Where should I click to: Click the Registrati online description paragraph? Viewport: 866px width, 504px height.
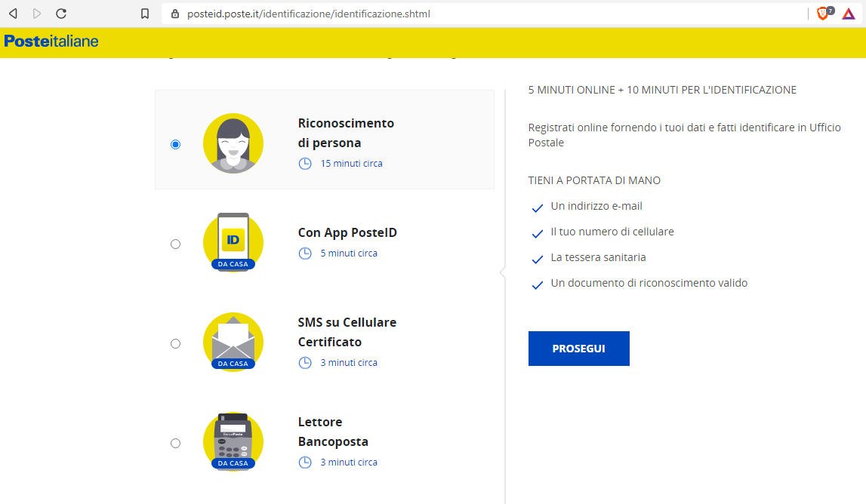click(x=684, y=135)
